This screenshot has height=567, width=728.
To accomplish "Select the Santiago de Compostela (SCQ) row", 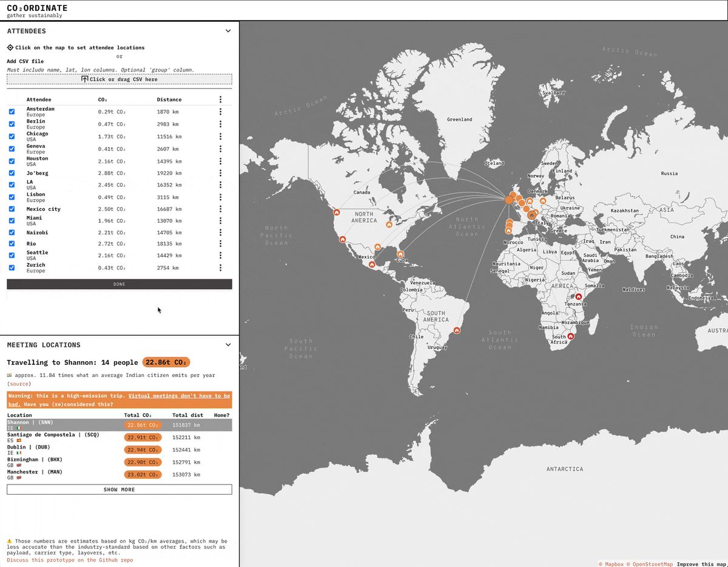I will [120, 437].
